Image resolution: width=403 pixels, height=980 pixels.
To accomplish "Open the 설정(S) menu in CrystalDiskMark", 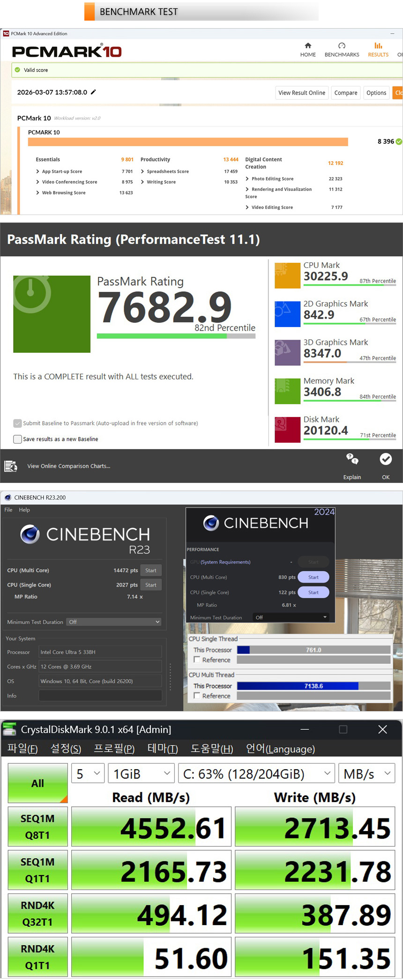I will [66, 749].
